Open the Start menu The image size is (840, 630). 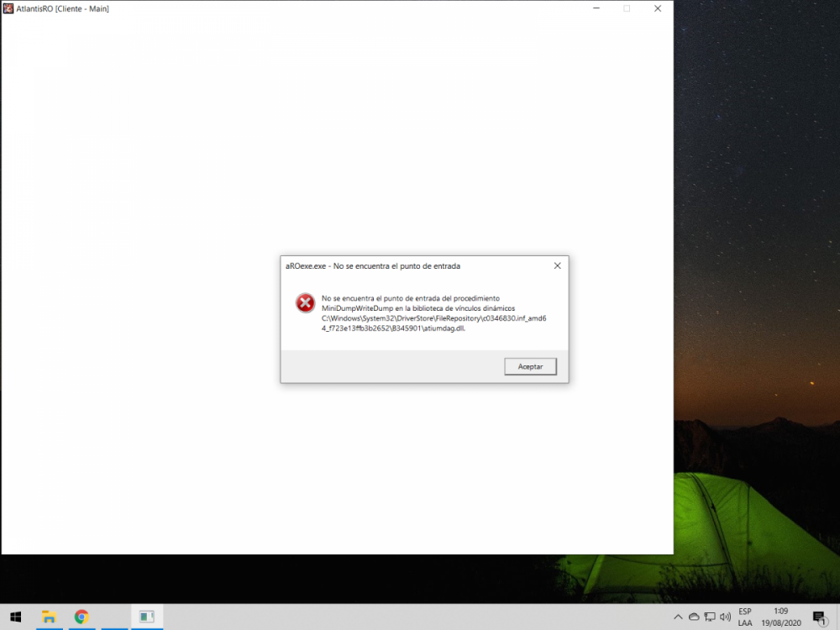pyautogui.click(x=15, y=617)
